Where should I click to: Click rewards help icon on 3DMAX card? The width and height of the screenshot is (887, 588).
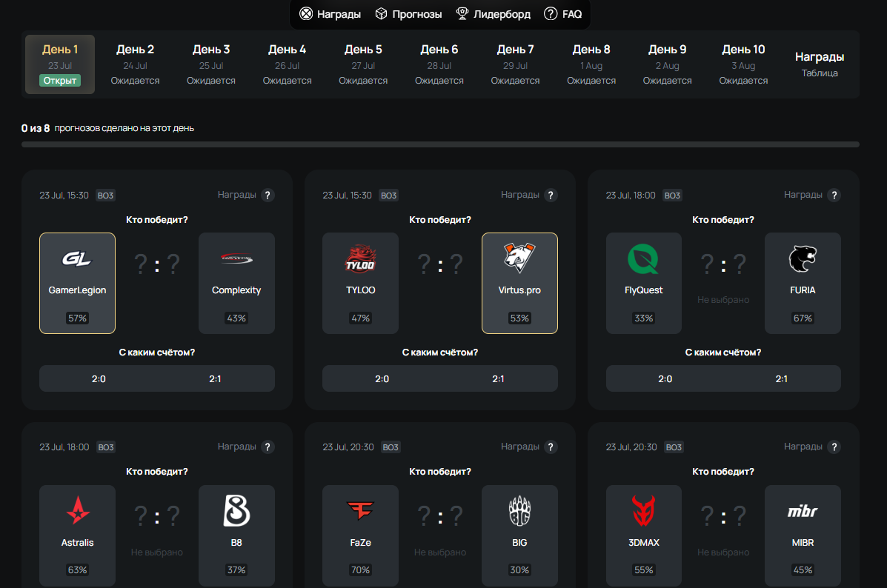coord(834,447)
